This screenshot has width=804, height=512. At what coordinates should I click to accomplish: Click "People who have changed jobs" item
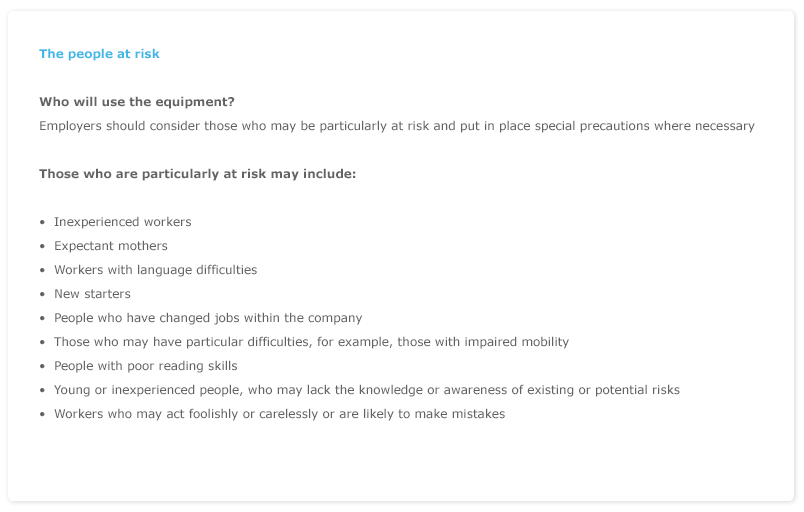[208, 318]
